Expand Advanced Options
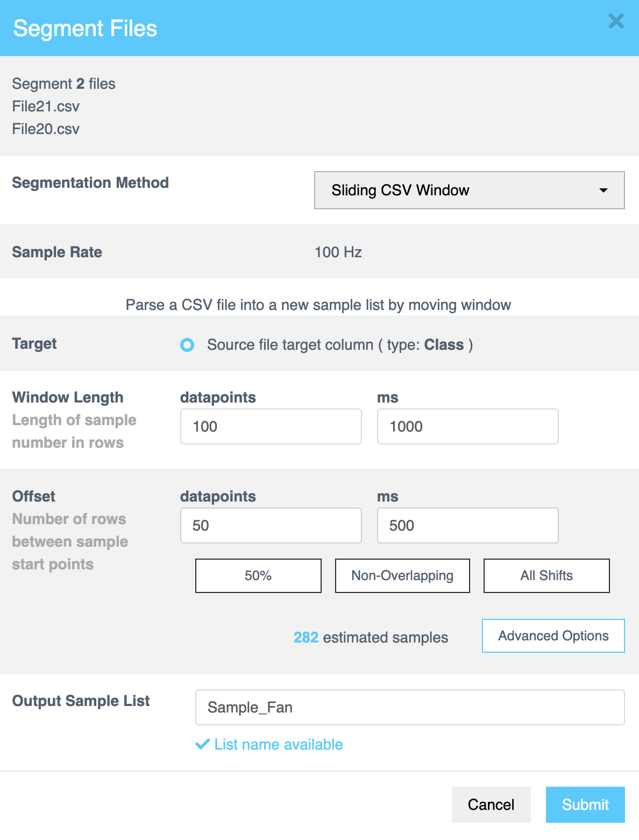This screenshot has width=639, height=840. (x=552, y=636)
